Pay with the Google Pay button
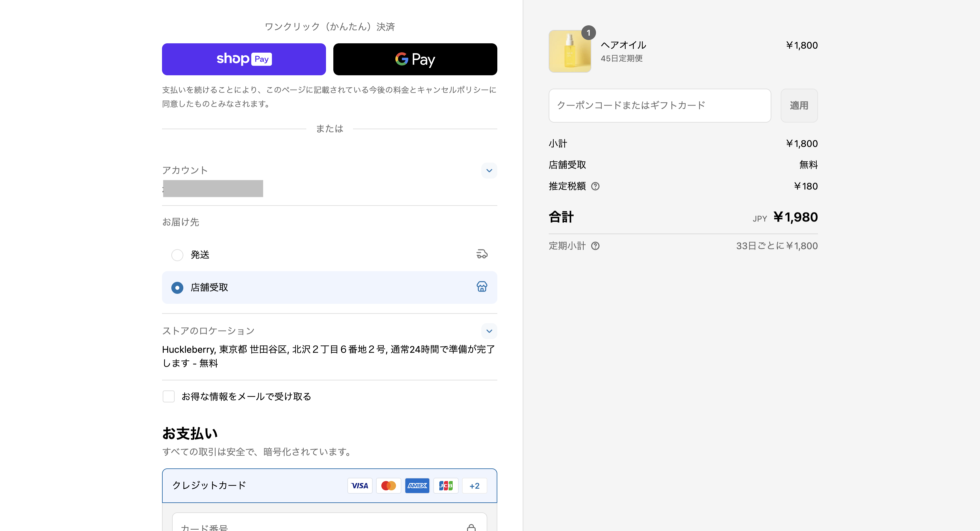The width and height of the screenshot is (980, 531). point(415,59)
